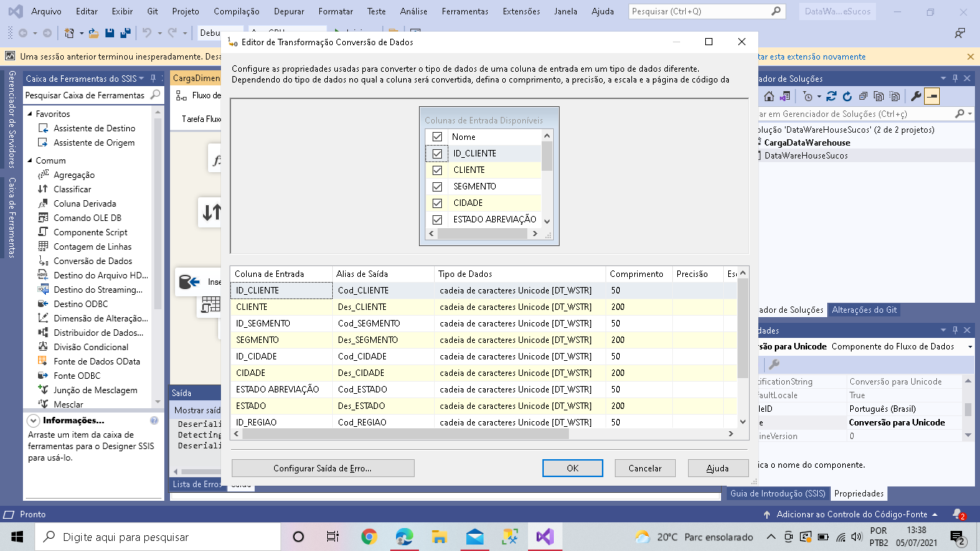This screenshot has width=980, height=551.
Task: Click the properties wrench icon in Propriedades panel
Action: point(774,364)
